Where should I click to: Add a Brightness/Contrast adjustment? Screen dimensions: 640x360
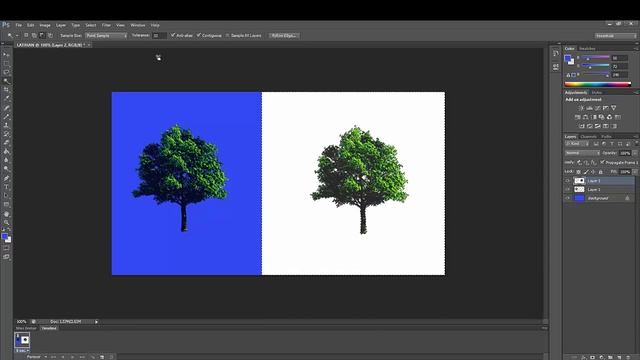point(581,108)
